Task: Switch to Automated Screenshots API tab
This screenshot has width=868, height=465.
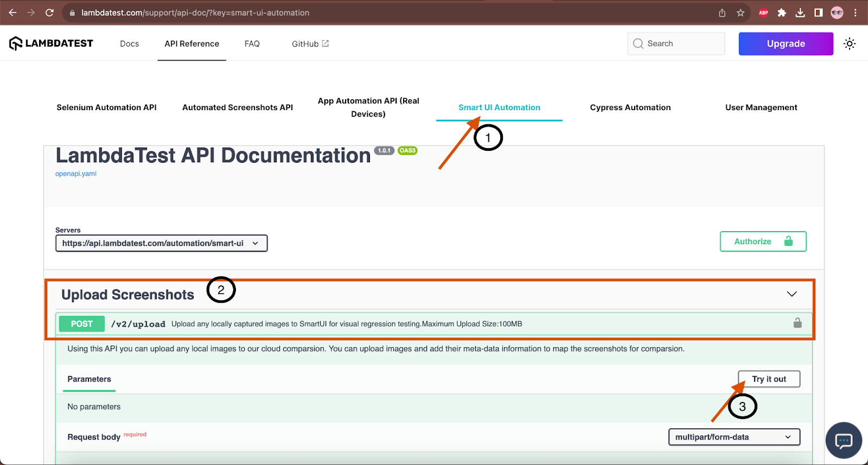Action: point(238,107)
